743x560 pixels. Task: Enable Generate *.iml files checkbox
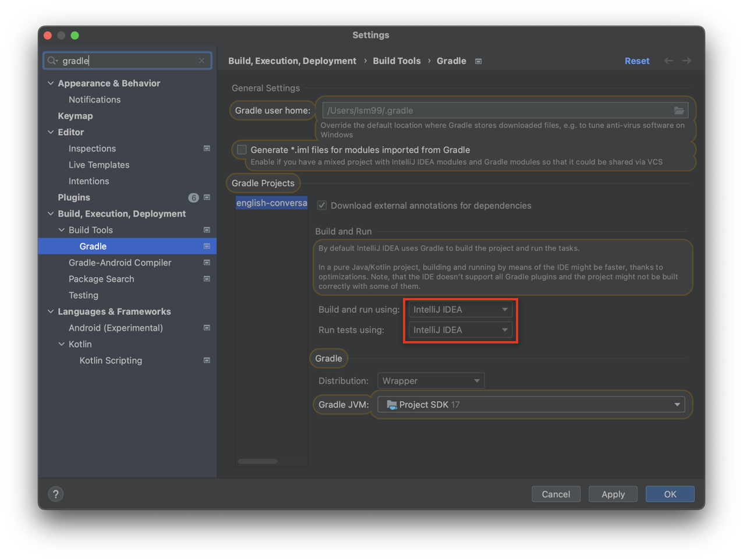click(242, 150)
